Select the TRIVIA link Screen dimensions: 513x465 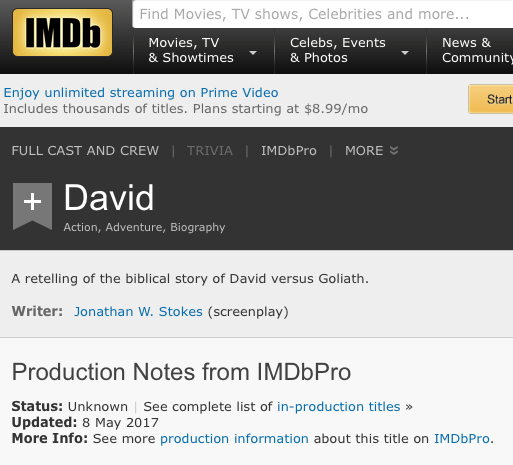point(210,151)
